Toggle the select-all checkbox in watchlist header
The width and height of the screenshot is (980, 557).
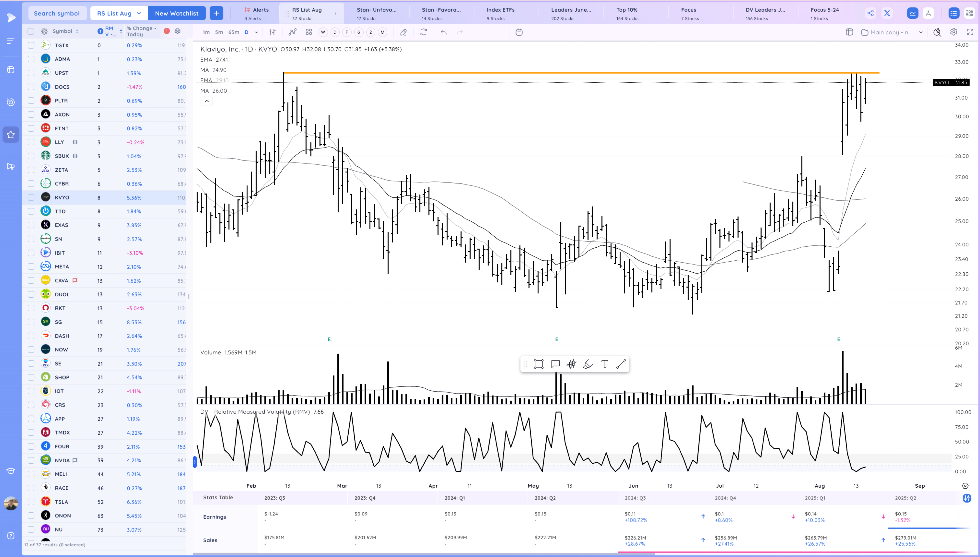[x=31, y=31]
